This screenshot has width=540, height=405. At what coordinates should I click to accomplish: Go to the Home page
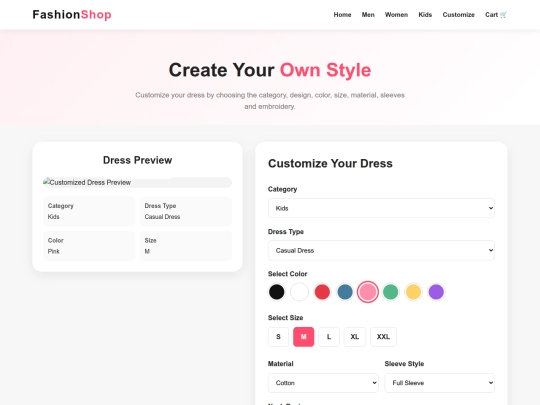[x=342, y=14]
